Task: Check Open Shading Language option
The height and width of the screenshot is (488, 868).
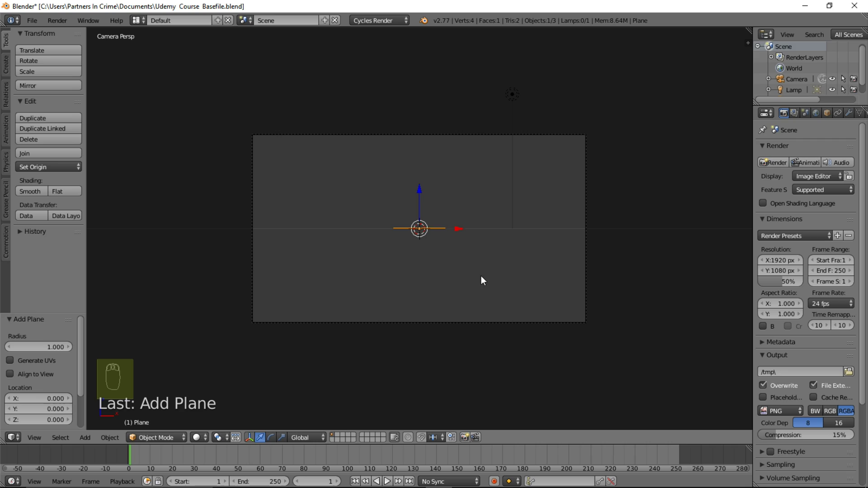Action: pos(763,203)
